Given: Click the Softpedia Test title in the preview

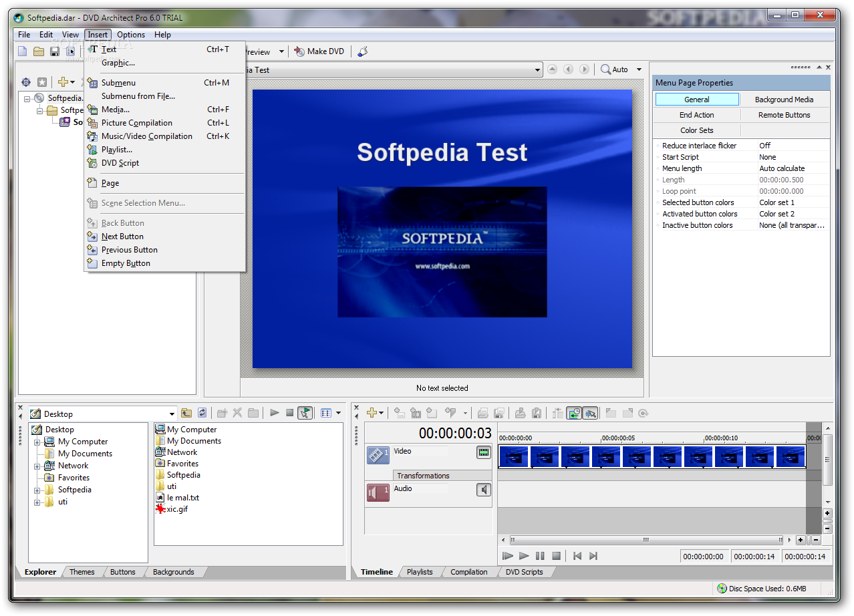Looking at the screenshot, I should pos(442,152).
